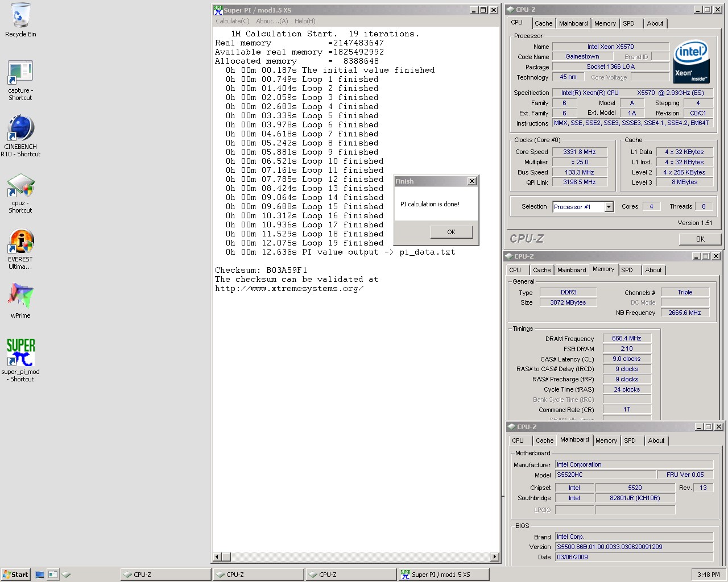This screenshot has height=582, width=728.
Task: Open the Calculate(C) menu
Action: tap(232, 21)
